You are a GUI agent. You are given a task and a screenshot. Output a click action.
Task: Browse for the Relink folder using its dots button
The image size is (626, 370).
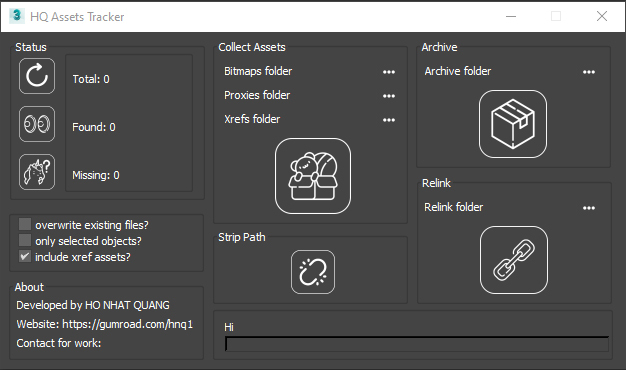tap(589, 208)
